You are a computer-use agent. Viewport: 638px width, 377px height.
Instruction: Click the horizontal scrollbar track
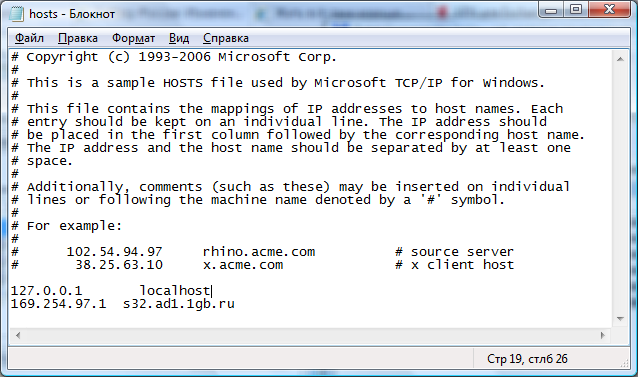click(310, 336)
